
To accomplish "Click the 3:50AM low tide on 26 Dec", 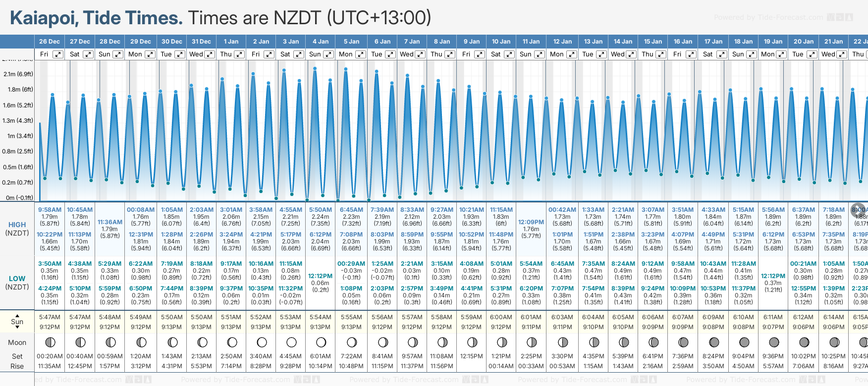I will (50, 264).
